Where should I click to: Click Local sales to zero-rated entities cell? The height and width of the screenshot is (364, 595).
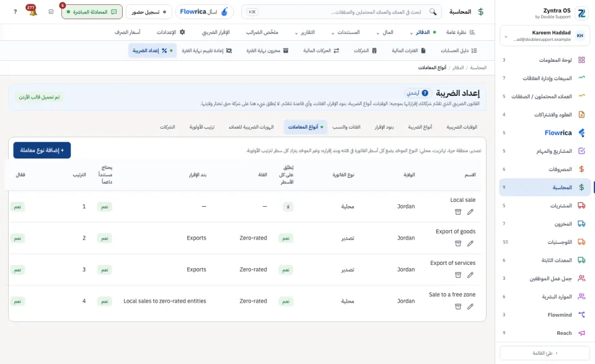click(165, 301)
